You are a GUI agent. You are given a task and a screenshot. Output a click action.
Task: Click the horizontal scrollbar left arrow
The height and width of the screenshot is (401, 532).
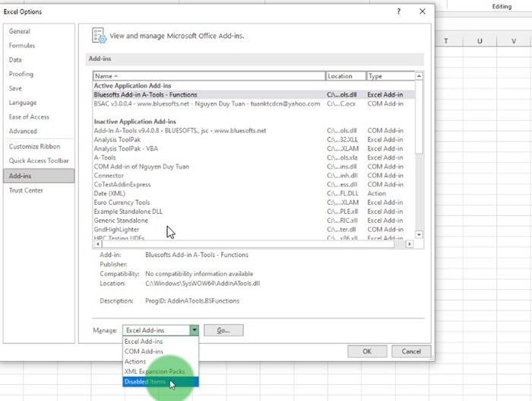[x=98, y=244]
